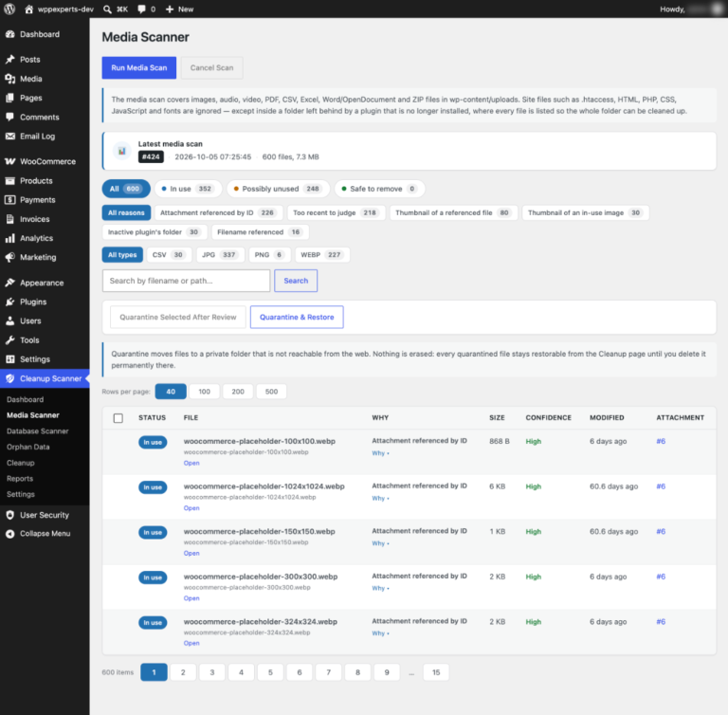The height and width of the screenshot is (715, 728).
Task: Click the Dashboard gauge icon in sidebar
Action: pos(10,34)
